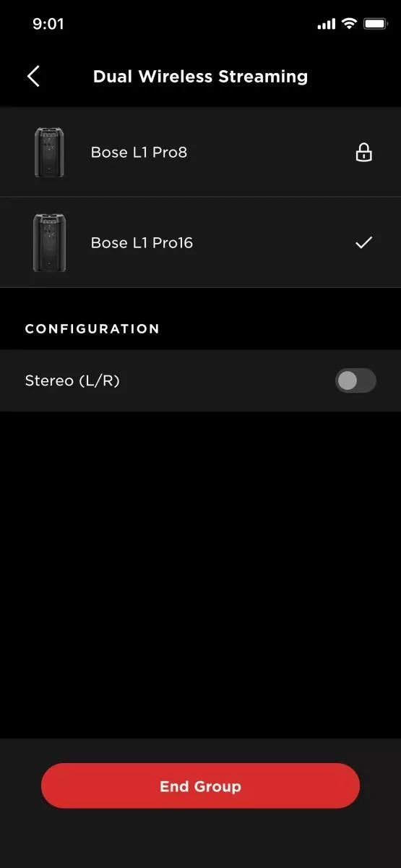Tap the battery indicator icon

pos(376,24)
